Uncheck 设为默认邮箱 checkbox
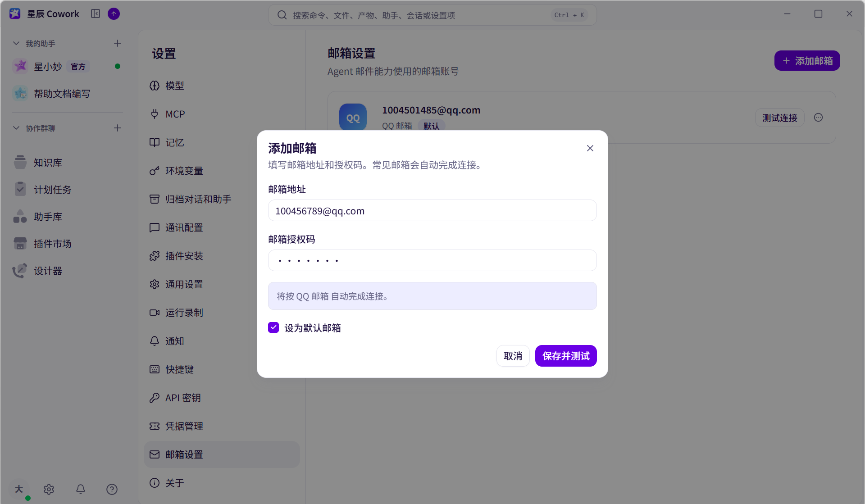The height and width of the screenshot is (504, 865). pyautogui.click(x=273, y=327)
